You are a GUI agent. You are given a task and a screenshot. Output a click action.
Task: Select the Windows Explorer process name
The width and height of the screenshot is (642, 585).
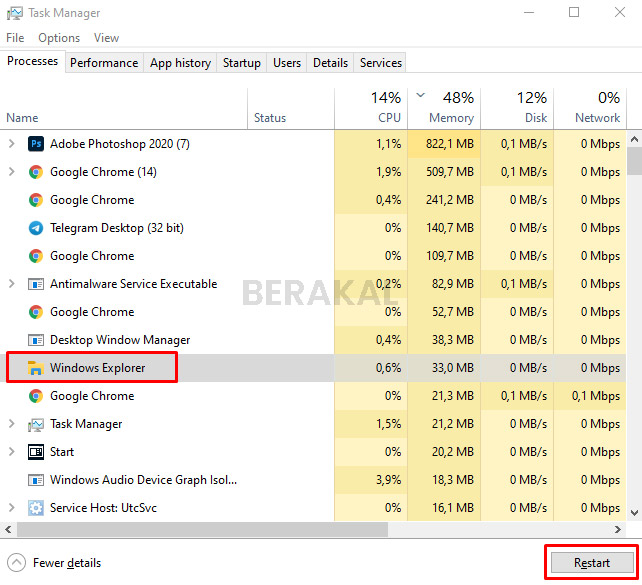point(97,368)
